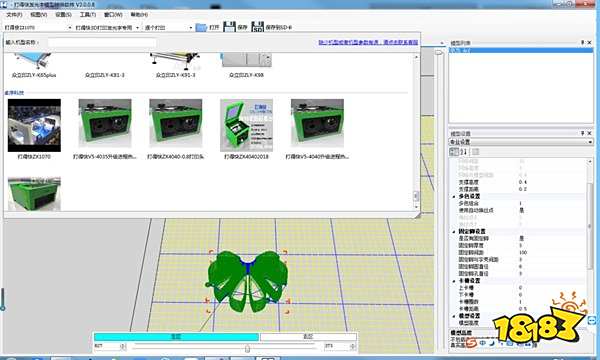
Task: Click the save to SD card icon
Action: (258, 27)
